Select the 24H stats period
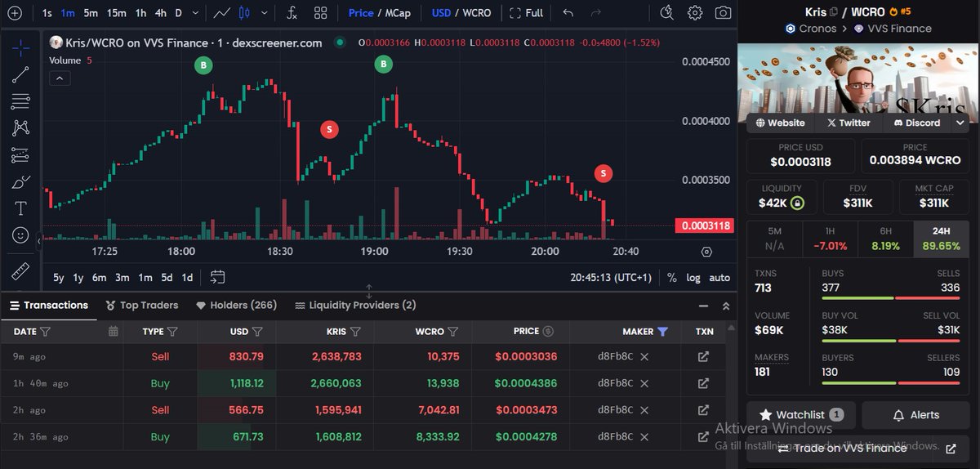The height and width of the screenshot is (469, 980). pos(941,239)
